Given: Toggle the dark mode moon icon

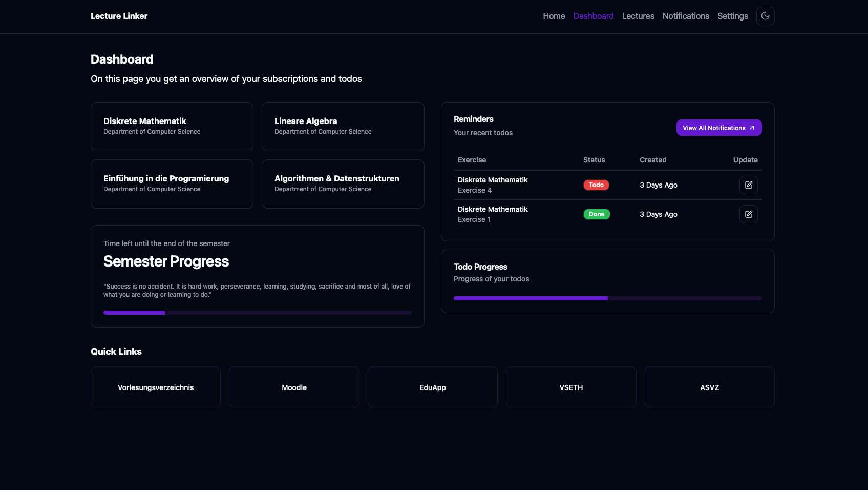Looking at the screenshot, I should [765, 16].
